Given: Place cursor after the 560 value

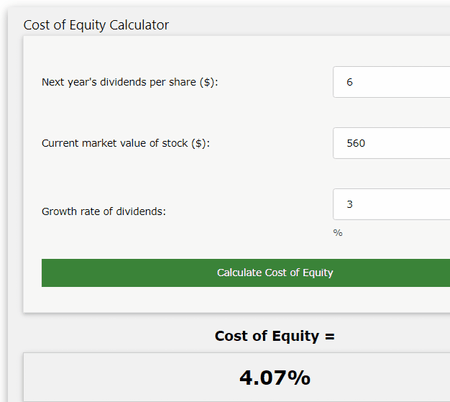Looking at the screenshot, I should tap(366, 143).
